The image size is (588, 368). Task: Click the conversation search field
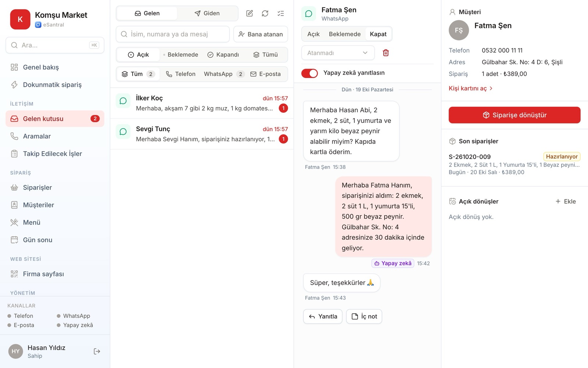click(x=173, y=34)
